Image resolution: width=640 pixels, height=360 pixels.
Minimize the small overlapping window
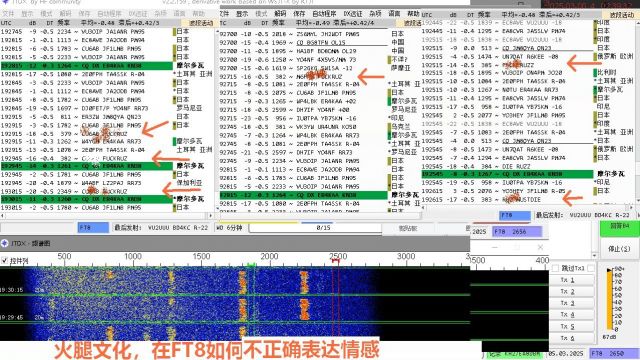(495, 247)
